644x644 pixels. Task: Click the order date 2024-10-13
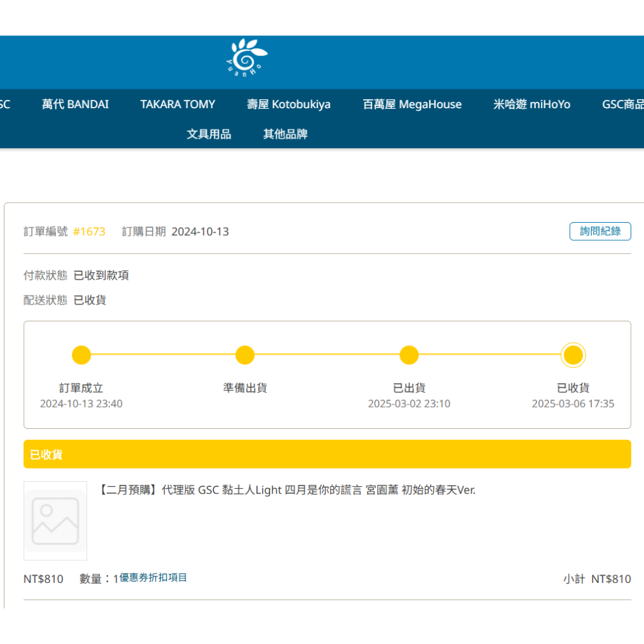[200, 232]
